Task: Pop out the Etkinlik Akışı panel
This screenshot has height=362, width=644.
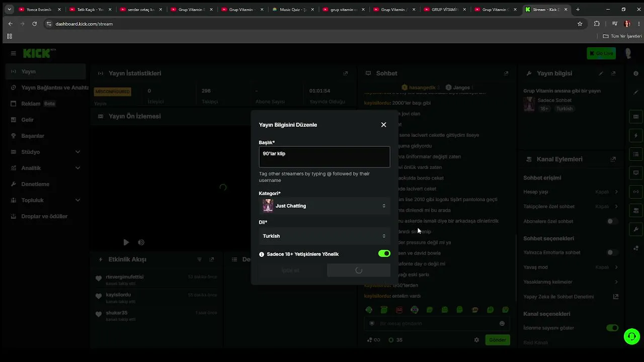Action: point(212,259)
